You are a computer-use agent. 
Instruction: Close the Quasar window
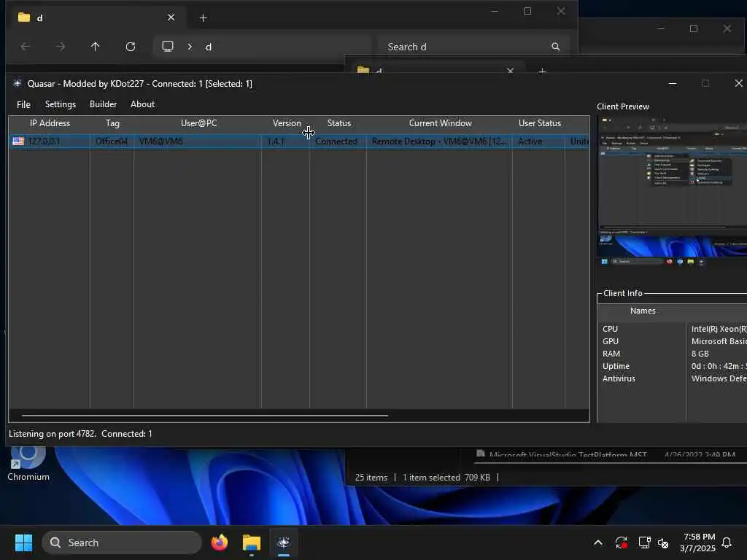[x=738, y=83]
